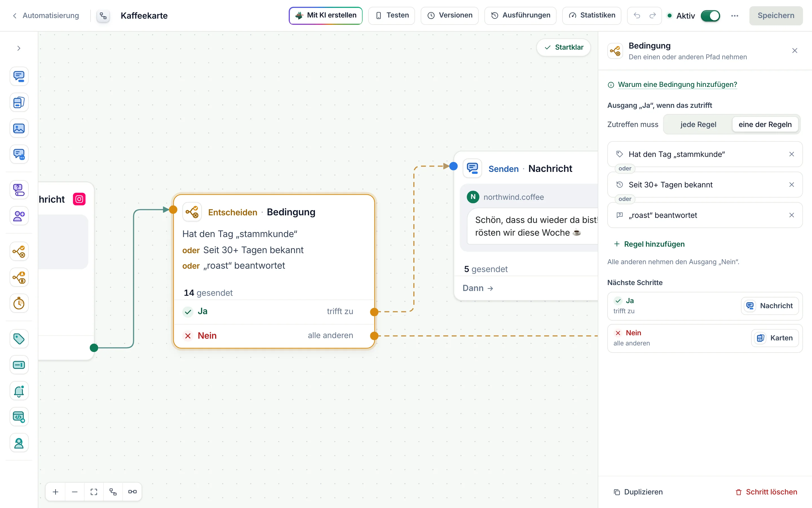This screenshot has width=812, height=508.
Task: Open the Statistiken view
Action: click(592, 16)
